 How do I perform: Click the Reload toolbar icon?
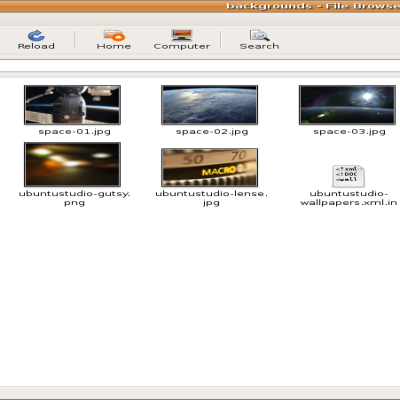36,35
